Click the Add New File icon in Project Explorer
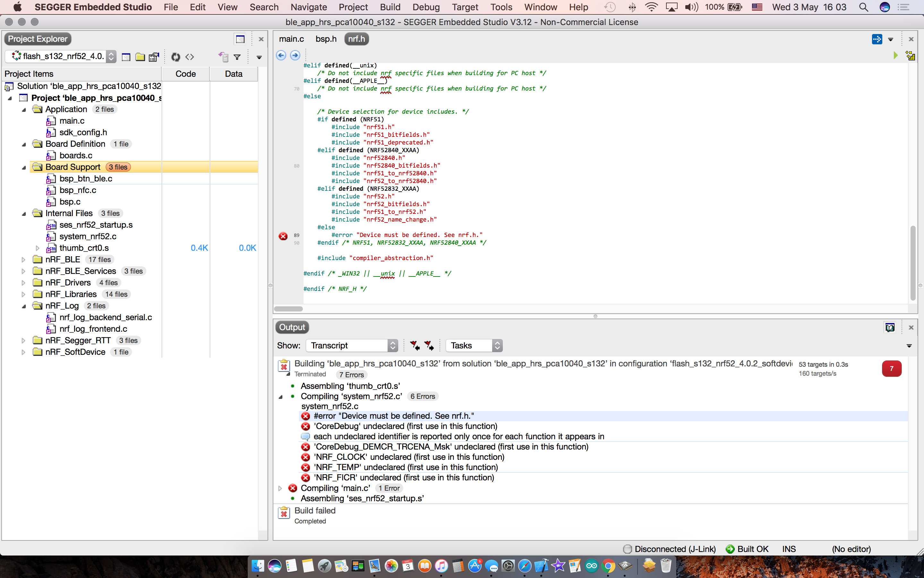Image resolution: width=924 pixels, height=578 pixels. tap(126, 57)
